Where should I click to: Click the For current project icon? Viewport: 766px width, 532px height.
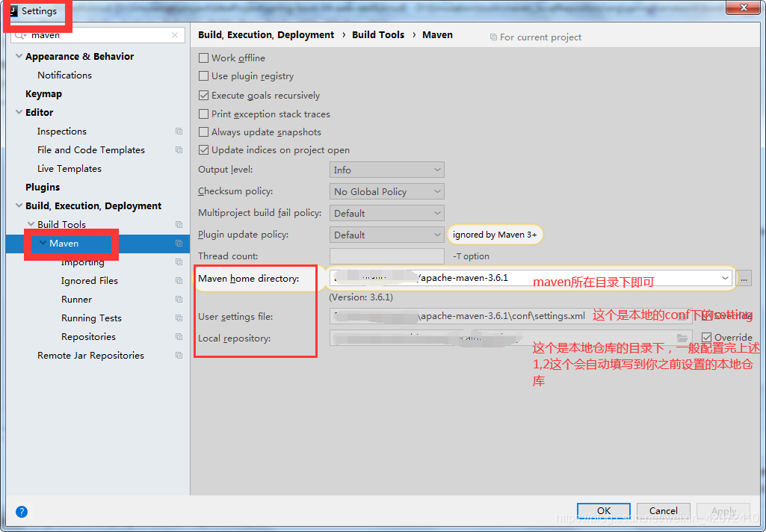coord(493,37)
